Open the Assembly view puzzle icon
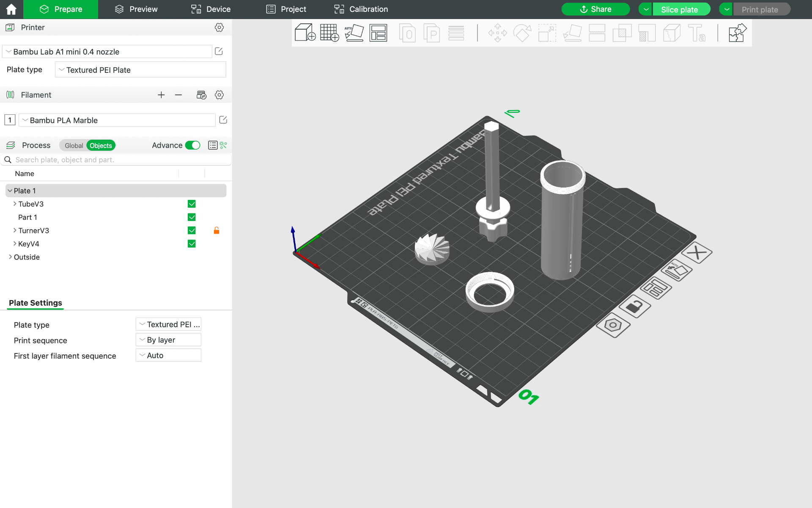The image size is (812, 508). pyautogui.click(x=737, y=33)
